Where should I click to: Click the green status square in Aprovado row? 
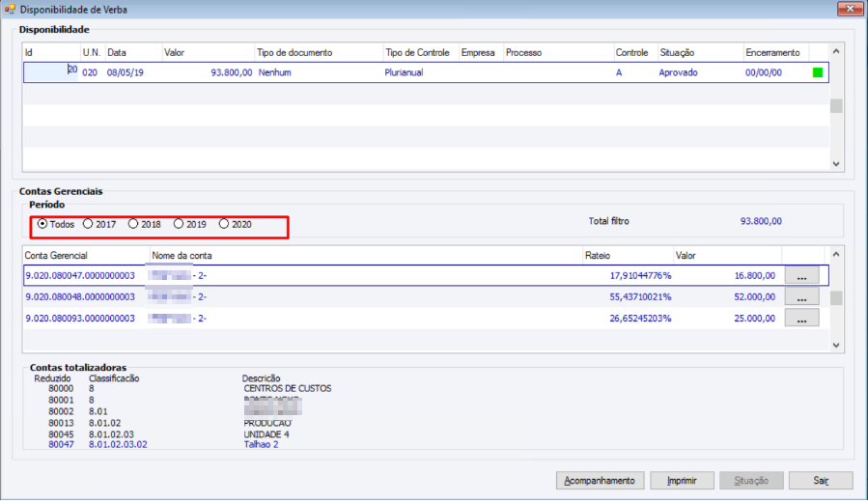[x=818, y=72]
